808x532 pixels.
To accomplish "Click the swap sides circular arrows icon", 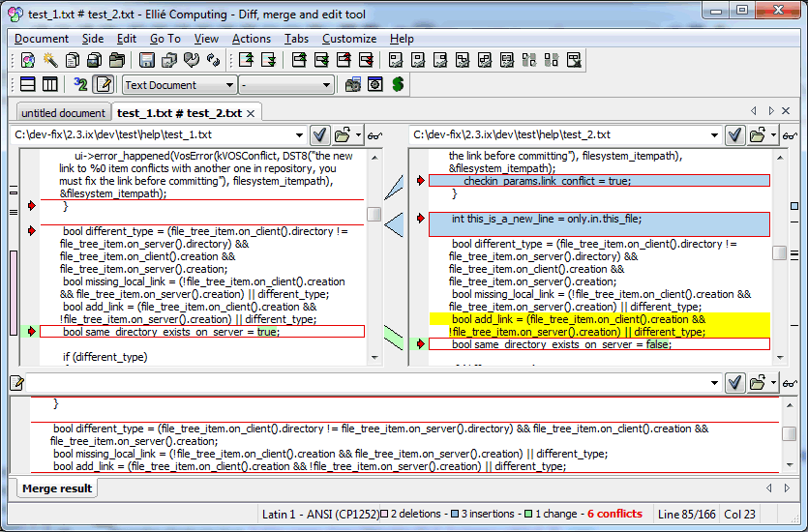I will pos(213,60).
